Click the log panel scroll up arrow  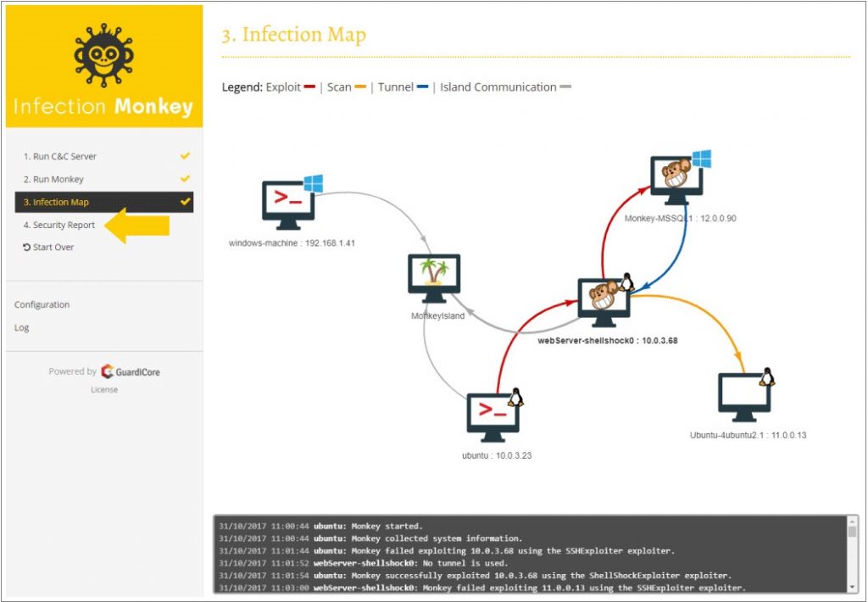click(853, 521)
